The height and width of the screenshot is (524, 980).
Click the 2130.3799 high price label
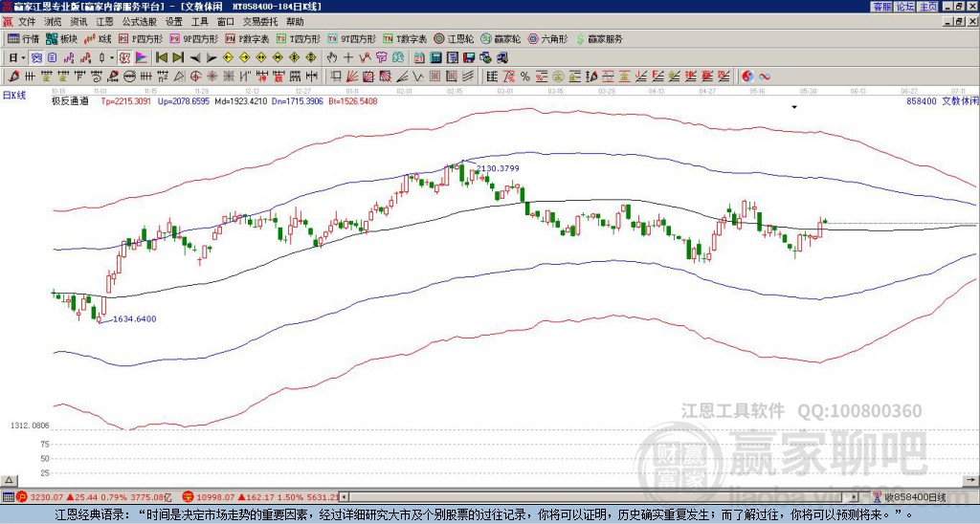coord(498,168)
